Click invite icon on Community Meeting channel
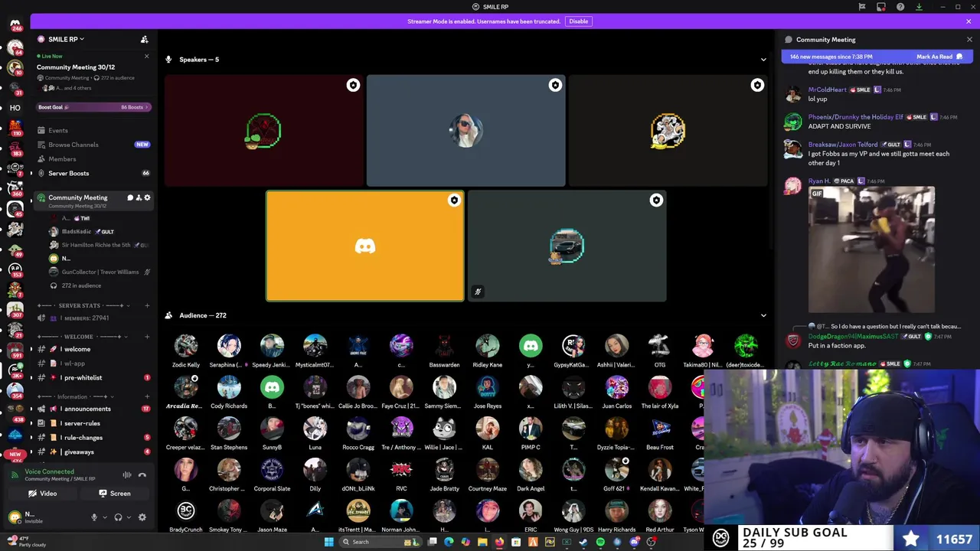The image size is (980, 551). 139,197
